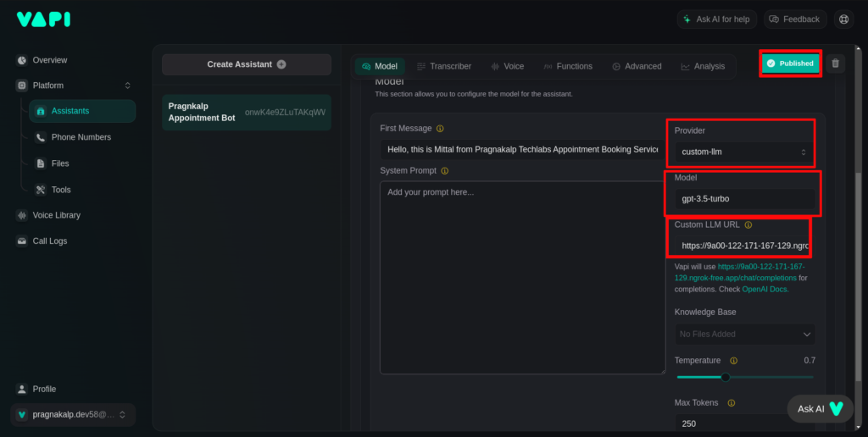Screen dimensions: 868x437
Task: Click the sparkle icon in Ask AI for help
Action: point(687,19)
